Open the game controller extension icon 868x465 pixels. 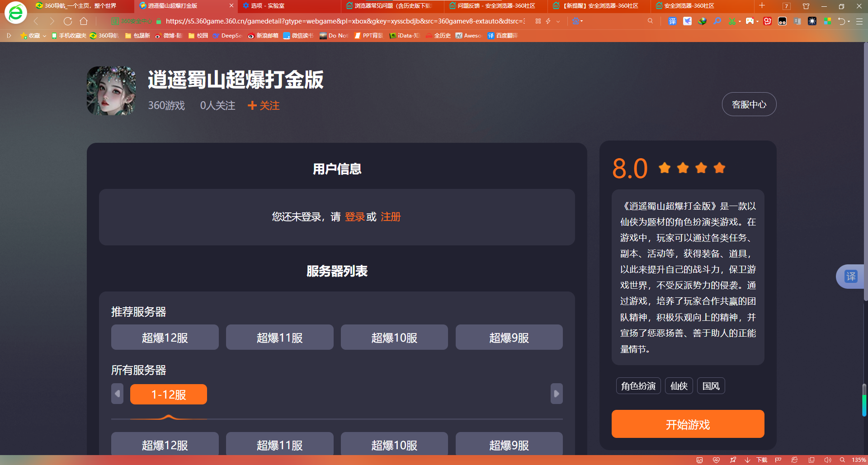coord(750,21)
